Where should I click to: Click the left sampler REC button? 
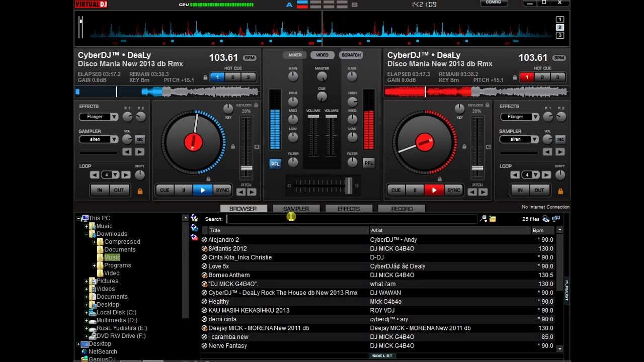pyautogui.click(x=140, y=139)
